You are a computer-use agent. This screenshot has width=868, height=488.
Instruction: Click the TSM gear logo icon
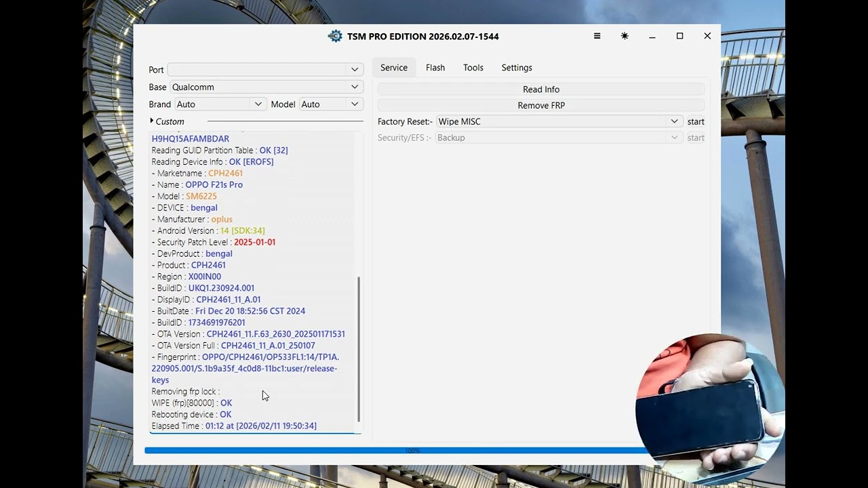(x=335, y=37)
